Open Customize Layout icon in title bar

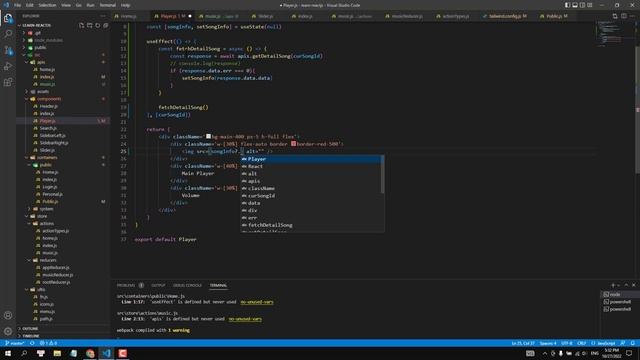tap(590, 5)
